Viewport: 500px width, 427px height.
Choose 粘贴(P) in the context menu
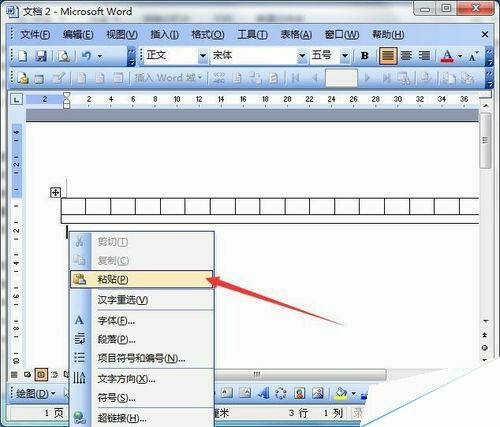point(141,279)
